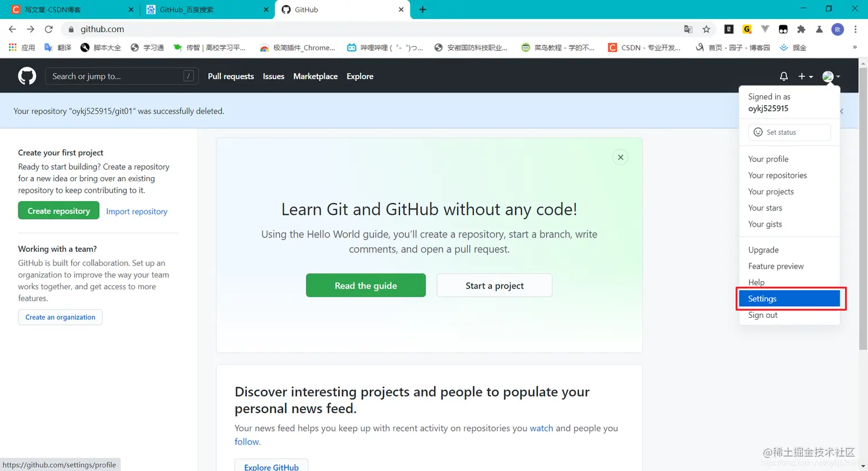Viewport: 868px width, 471px height.
Task: Click the translate page icon
Action: pos(688,29)
